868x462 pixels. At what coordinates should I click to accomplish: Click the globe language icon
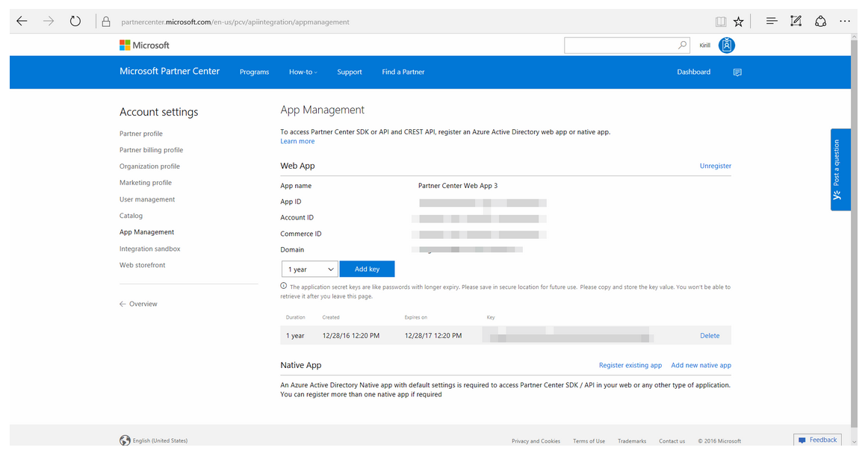click(x=125, y=440)
